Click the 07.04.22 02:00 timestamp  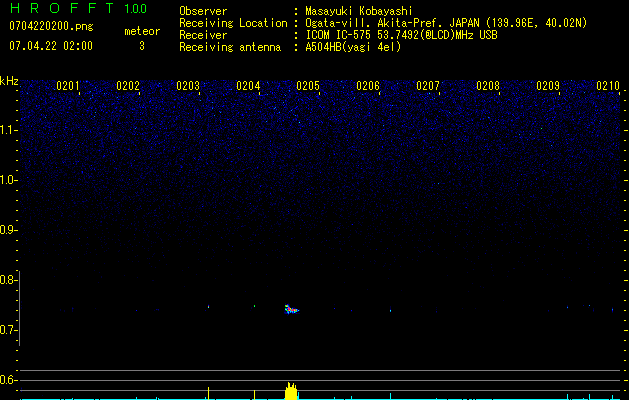[x=50, y=46]
